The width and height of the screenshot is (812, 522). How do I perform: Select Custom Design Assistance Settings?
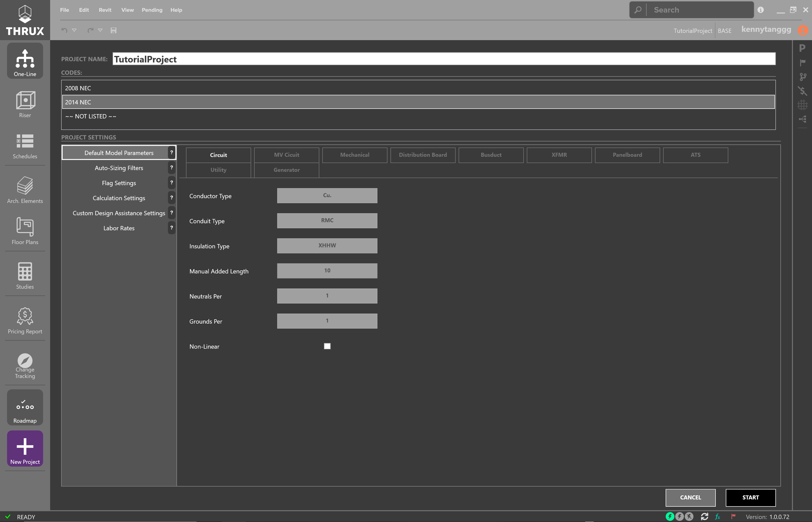point(119,213)
